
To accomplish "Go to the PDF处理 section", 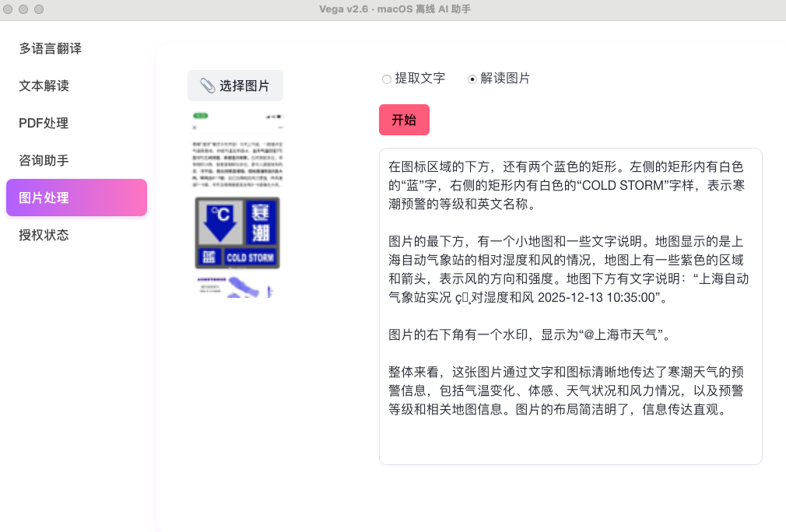I will tap(43, 123).
